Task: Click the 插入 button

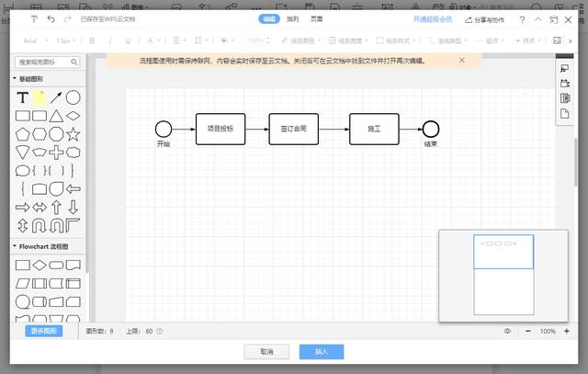Action: 322,352
